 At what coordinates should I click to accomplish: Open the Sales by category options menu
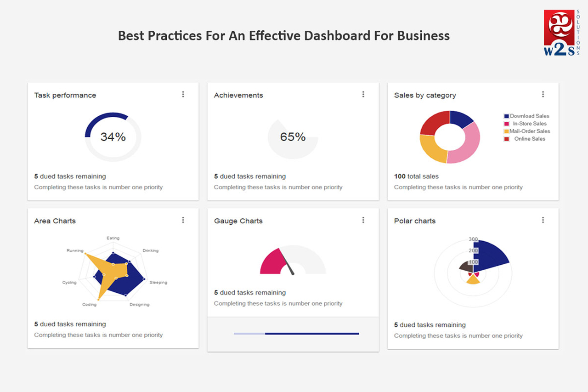pyautogui.click(x=543, y=94)
